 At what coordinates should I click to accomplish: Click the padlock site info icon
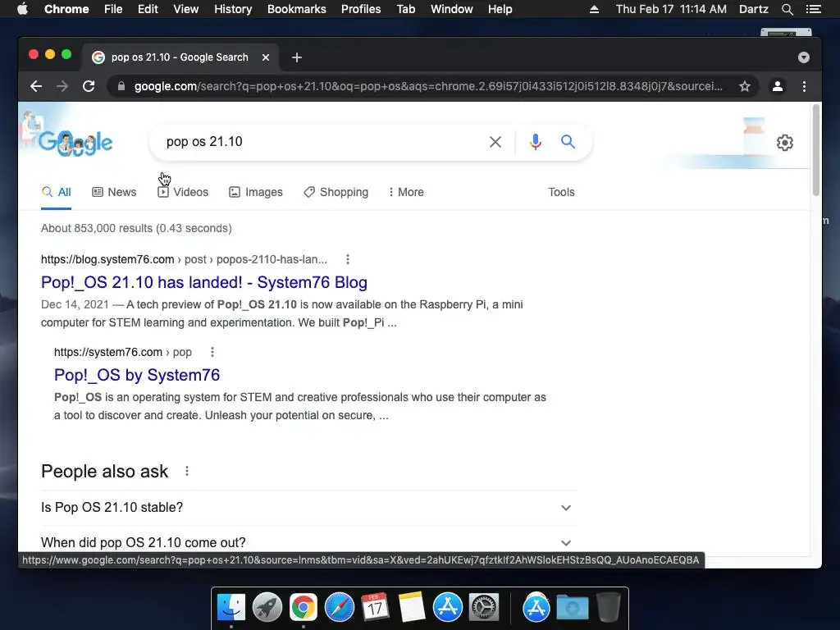point(121,86)
